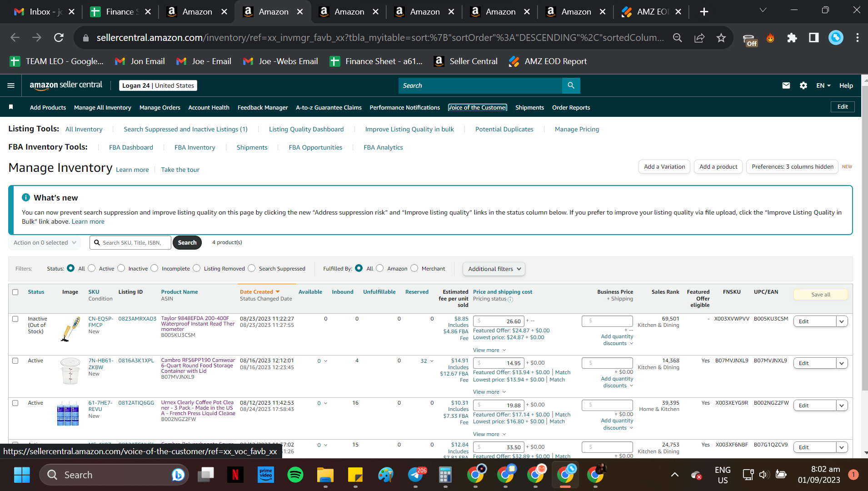Click the share page icon in address bar
The image size is (868, 491).
pyautogui.click(x=699, y=38)
